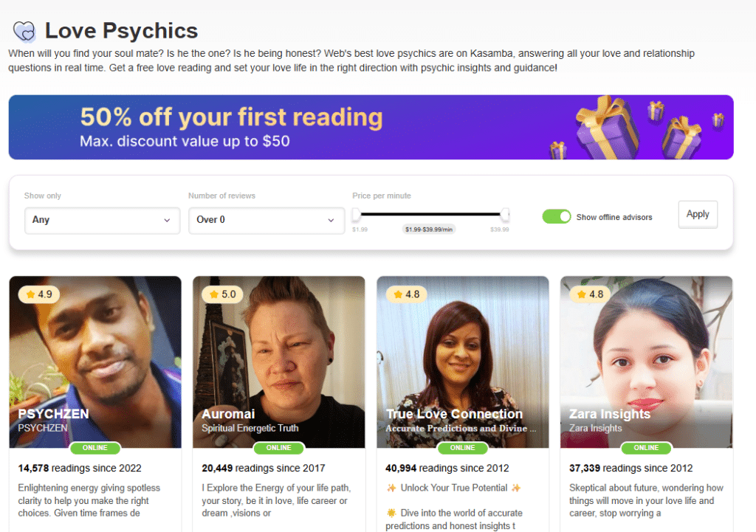
Task: Click ONLINE badge under True Love Connection
Action: click(x=462, y=448)
